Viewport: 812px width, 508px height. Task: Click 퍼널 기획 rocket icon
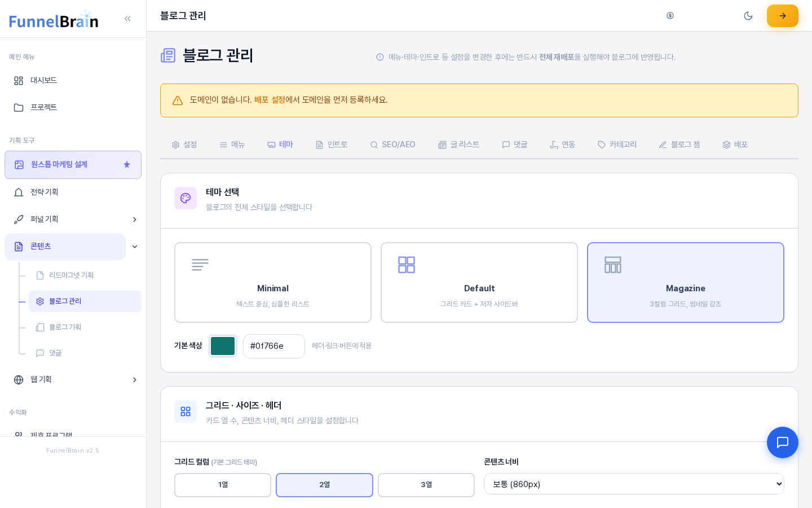click(x=19, y=219)
